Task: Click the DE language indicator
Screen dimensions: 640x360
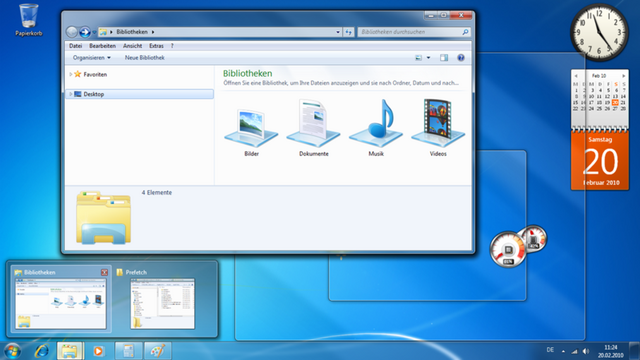Action: tap(550, 350)
